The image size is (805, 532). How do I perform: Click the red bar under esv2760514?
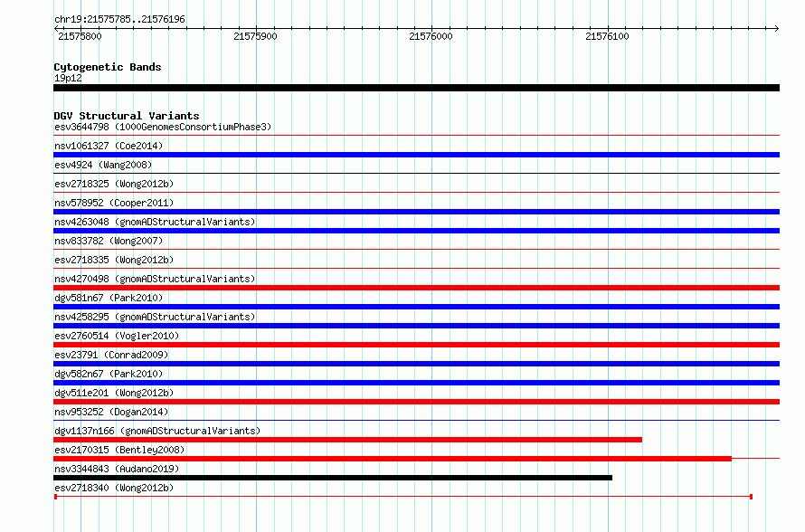[x=416, y=345]
